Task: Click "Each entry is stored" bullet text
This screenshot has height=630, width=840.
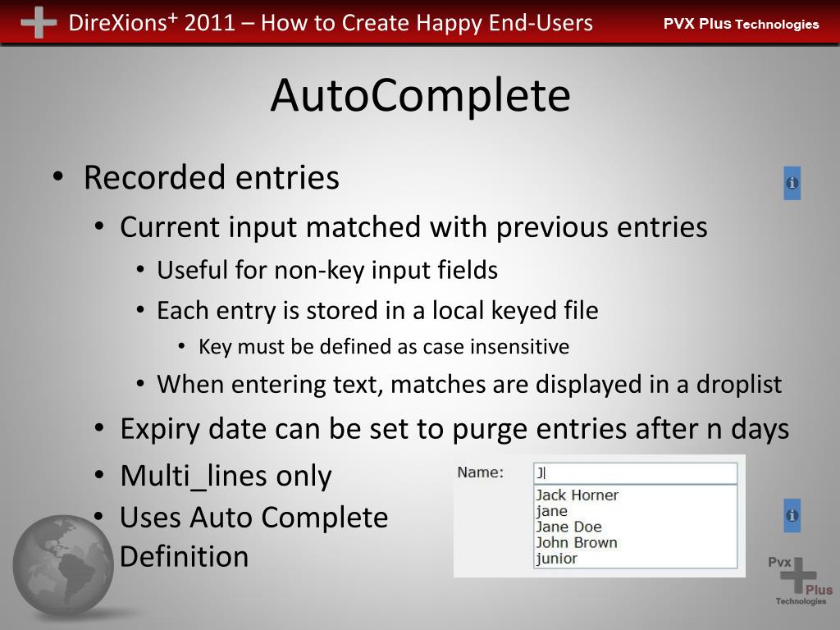Action: pos(377,311)
